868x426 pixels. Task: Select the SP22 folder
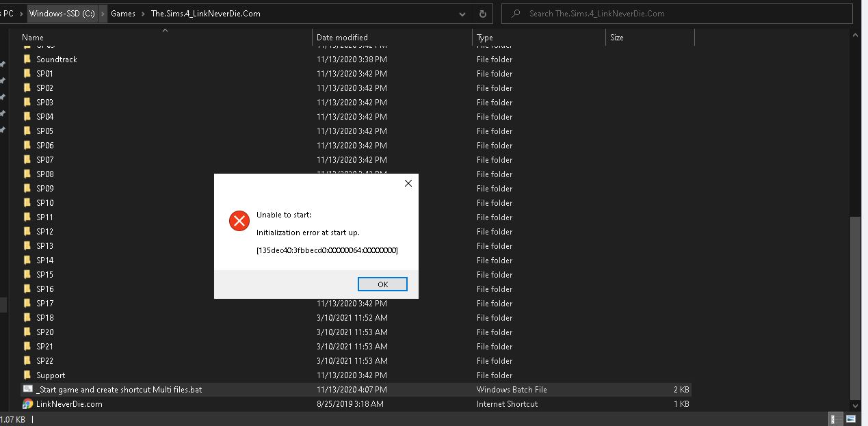point(44,360)
